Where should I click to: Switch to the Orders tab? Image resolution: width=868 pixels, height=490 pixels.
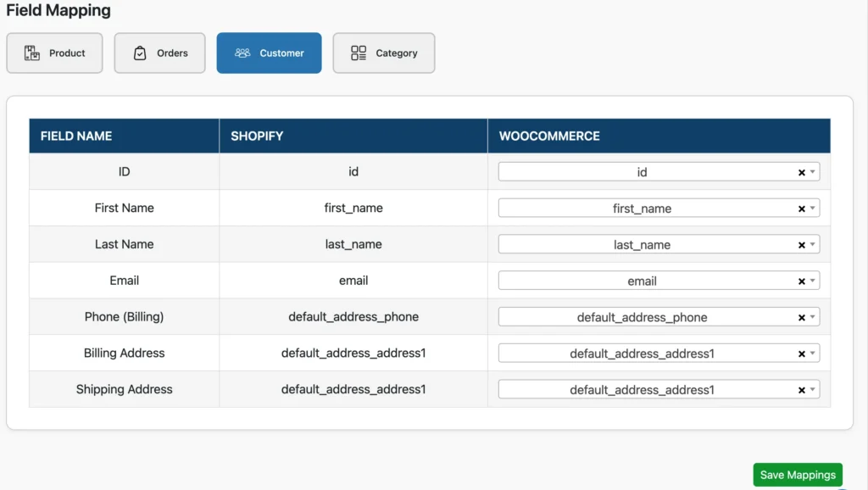point(159,53)
